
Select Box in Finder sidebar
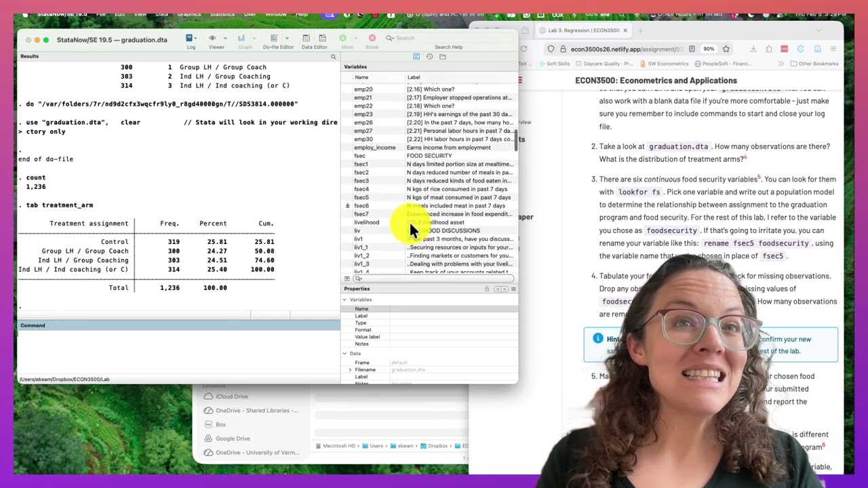coord(214,424)
